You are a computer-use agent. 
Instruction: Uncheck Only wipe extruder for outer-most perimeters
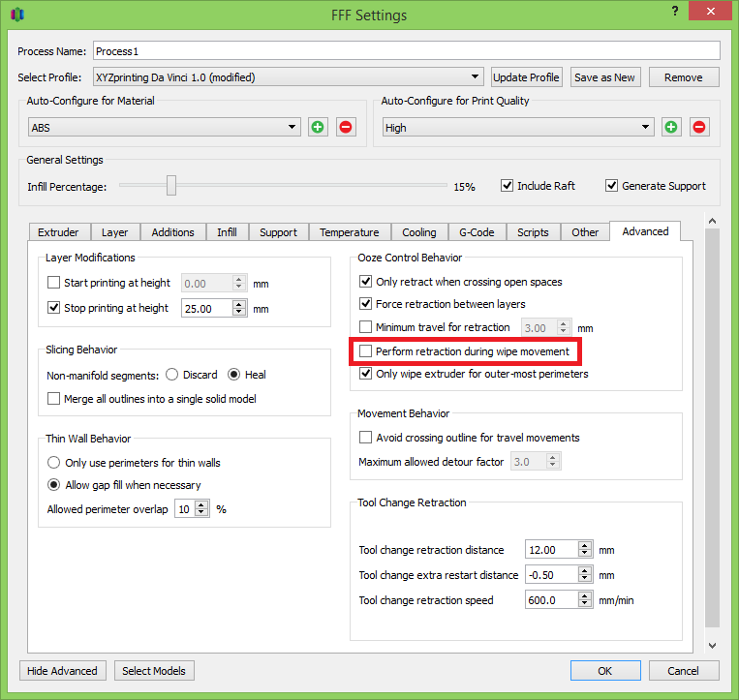365,374
